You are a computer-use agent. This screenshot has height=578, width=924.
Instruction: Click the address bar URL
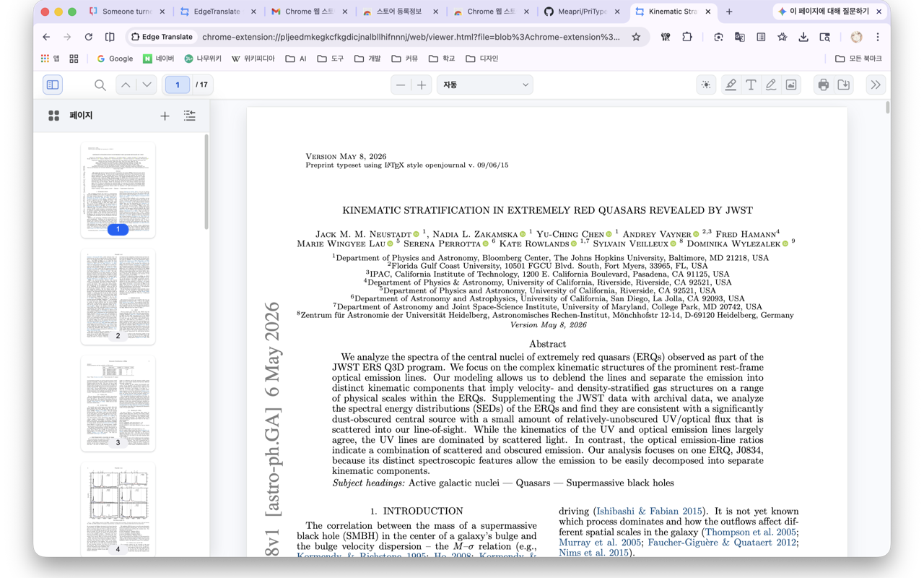(411, 37)
